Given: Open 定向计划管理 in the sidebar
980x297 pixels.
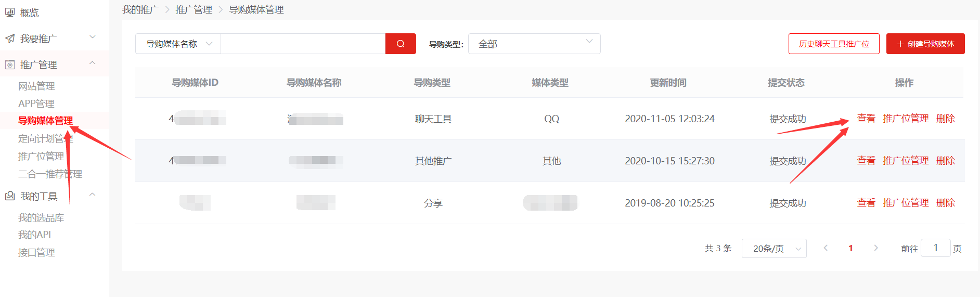Looking at the screenshot, I should [45, 139].
